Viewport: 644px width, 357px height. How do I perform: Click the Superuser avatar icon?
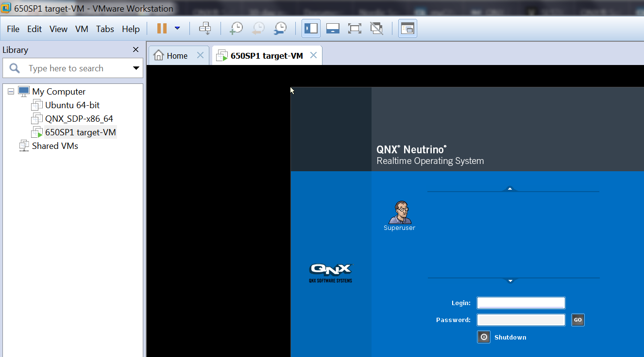pyautogui.click(x=400, y=212)
